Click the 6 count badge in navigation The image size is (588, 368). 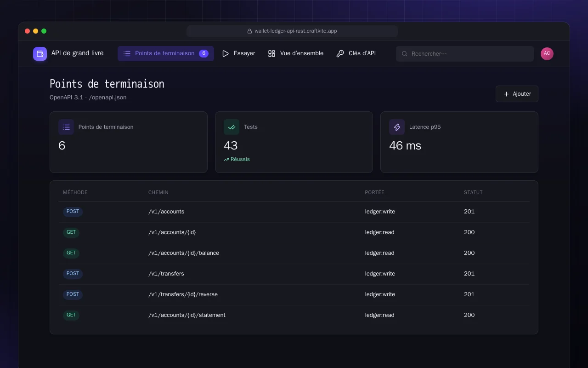(204, 53)
